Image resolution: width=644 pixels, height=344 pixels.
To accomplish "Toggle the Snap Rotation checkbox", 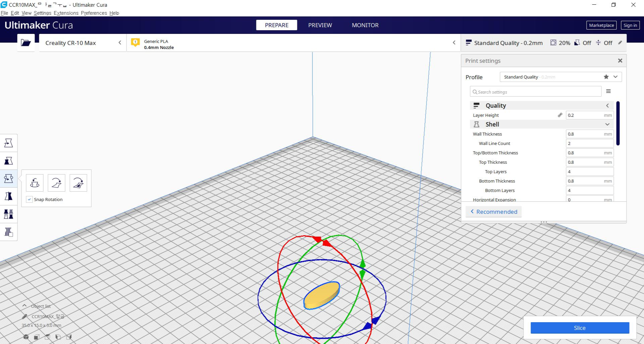I will coord(29,199).
